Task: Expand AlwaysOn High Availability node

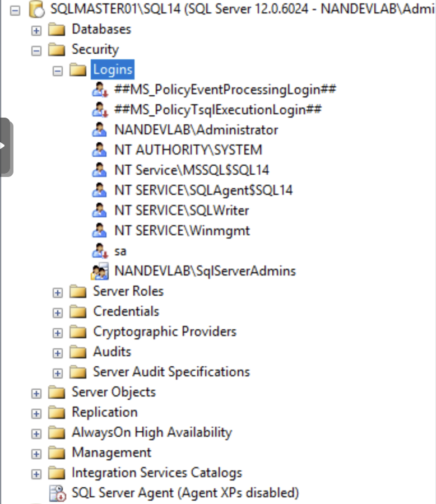Action: pyautogui.click(x=36, y=433)
